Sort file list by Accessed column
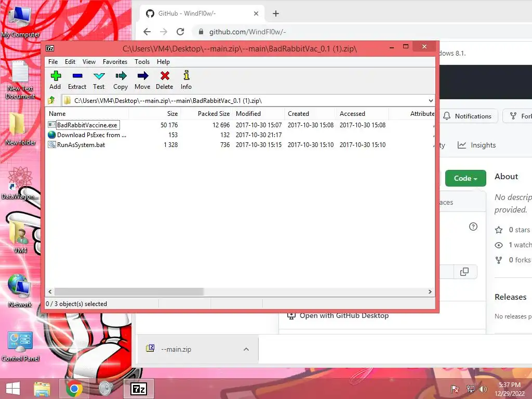The image size is (532, 399). click(362, 114)
